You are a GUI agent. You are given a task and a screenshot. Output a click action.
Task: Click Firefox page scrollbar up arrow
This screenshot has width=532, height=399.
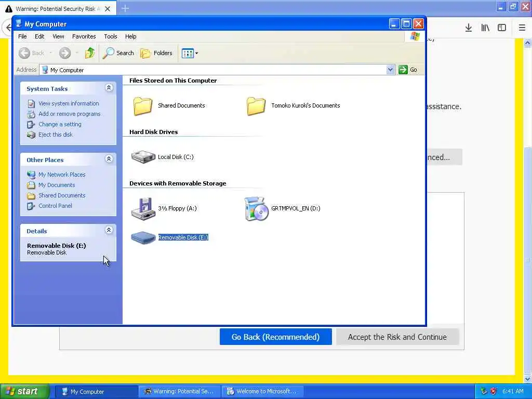pyautogui.click(x=528, y=43)
